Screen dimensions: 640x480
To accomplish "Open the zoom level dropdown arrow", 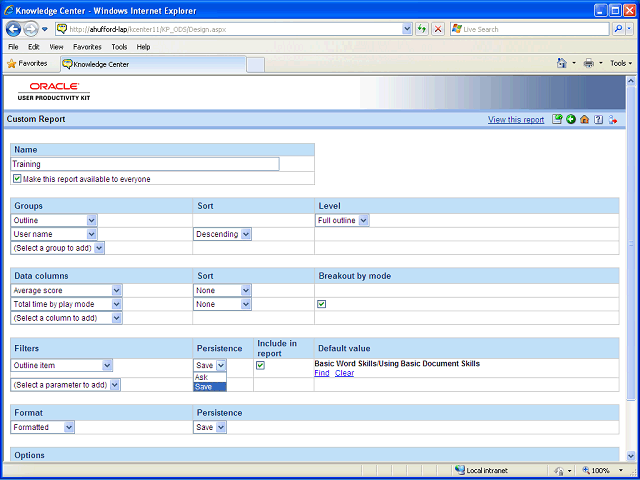I will [621, 470].
